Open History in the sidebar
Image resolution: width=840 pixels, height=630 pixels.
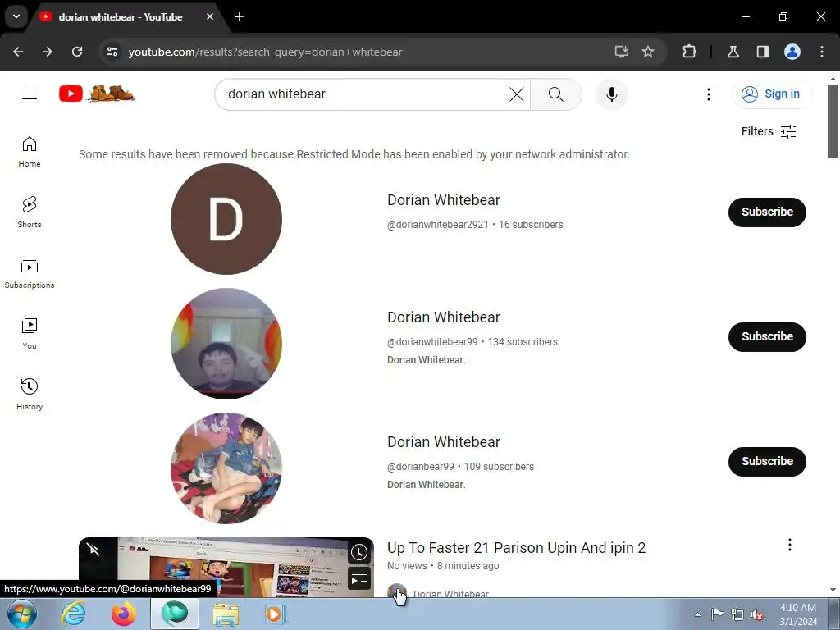click(30, 395)
